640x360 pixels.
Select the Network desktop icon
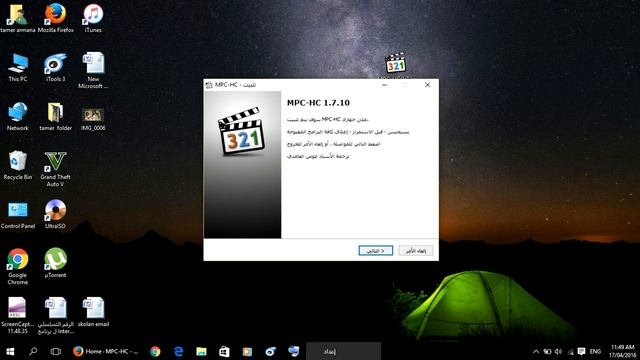pos(18,116)
